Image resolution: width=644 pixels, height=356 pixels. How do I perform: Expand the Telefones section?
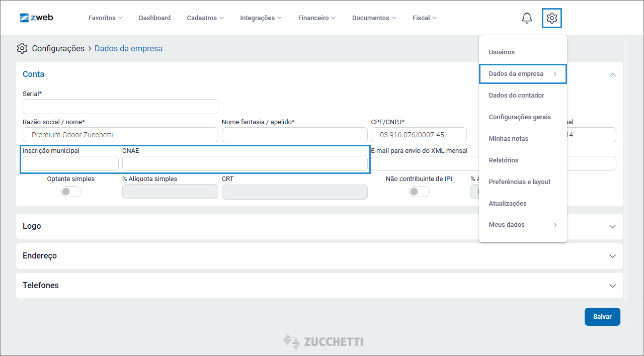(612, 286)
